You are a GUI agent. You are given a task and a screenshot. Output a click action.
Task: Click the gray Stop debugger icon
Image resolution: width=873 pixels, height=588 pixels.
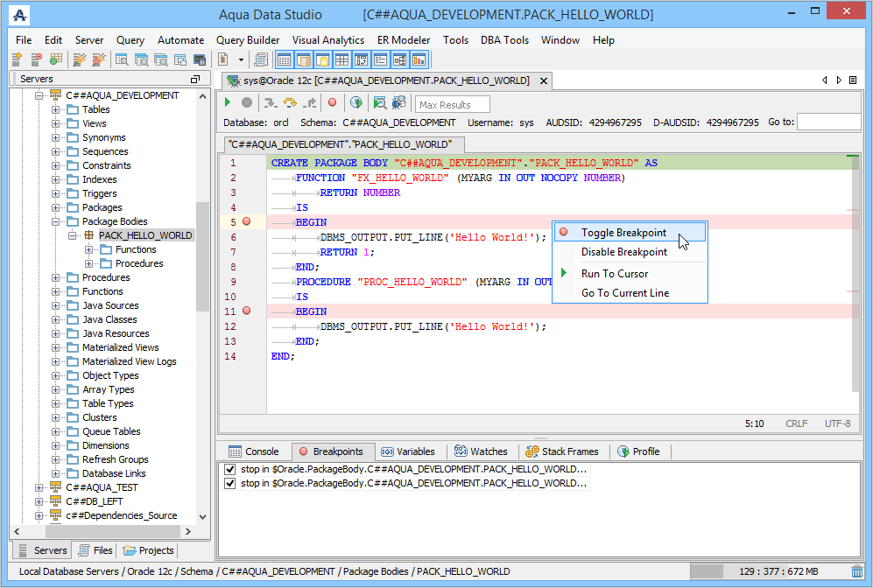click(247, 103)
